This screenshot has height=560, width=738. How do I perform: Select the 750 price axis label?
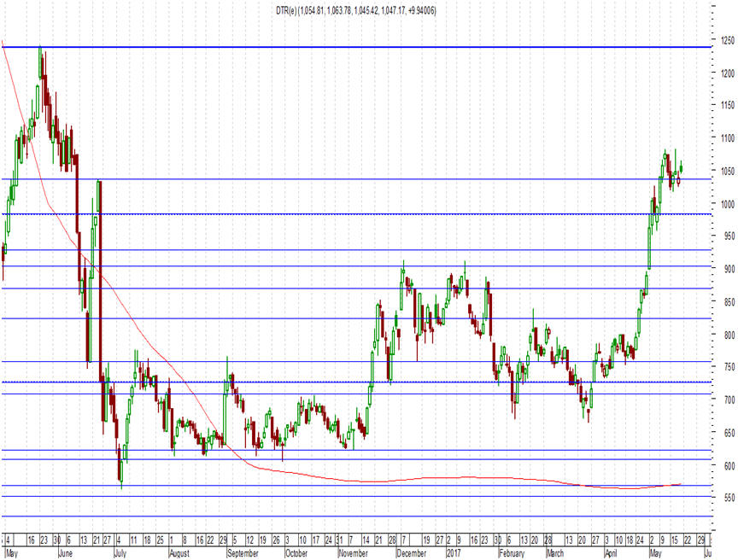pyautogui.click(x=729, y=367)
